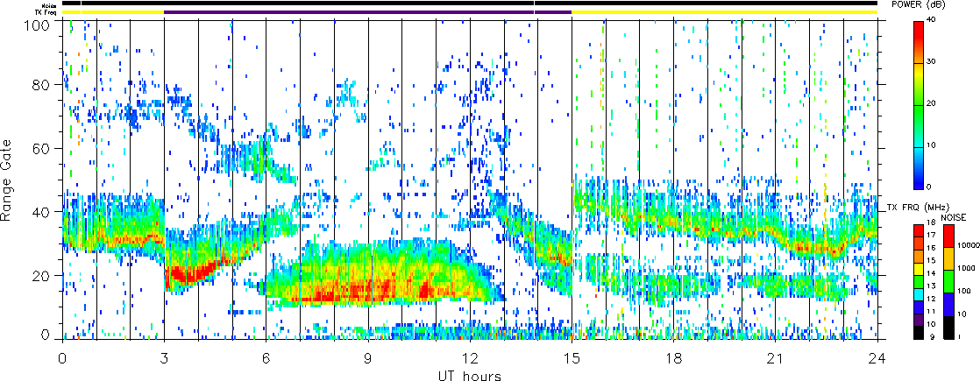Click the '1000' label on NOISE scale
The height and width of the screenshot is (381, 980).
pos(964,266)
